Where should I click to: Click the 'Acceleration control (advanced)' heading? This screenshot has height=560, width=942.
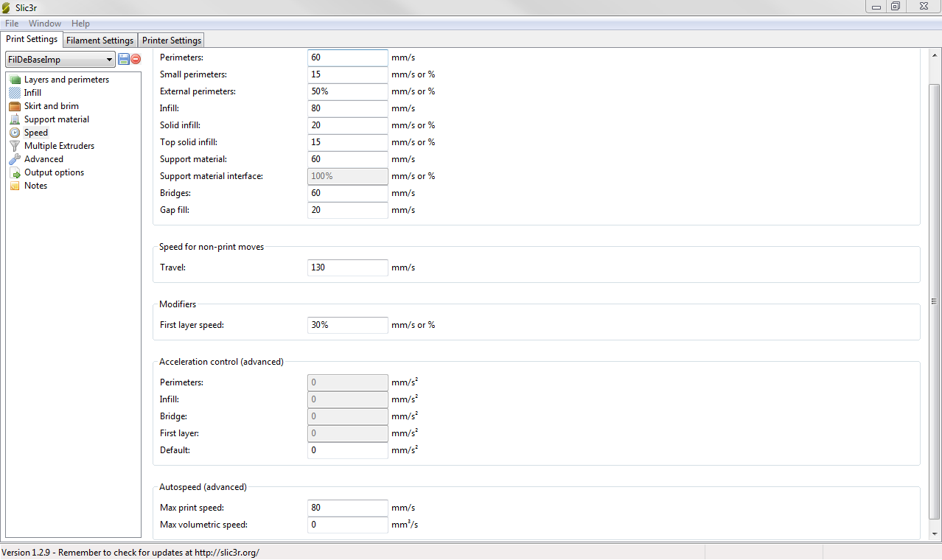[x=221, y=362]
